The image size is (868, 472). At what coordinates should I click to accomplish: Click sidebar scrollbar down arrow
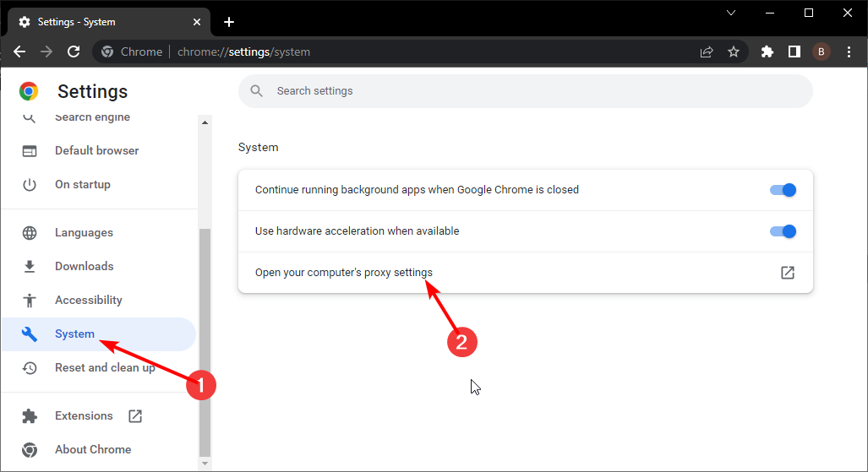205,464
